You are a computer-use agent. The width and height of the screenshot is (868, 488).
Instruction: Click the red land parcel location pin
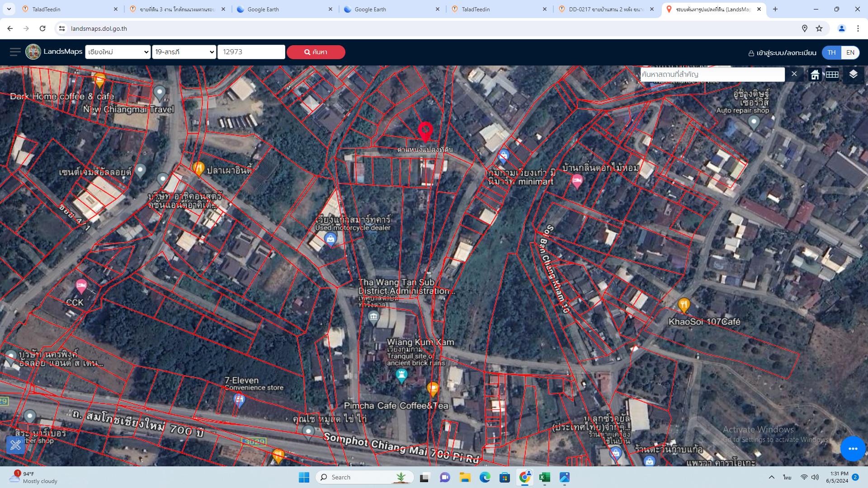pos(425,132)
